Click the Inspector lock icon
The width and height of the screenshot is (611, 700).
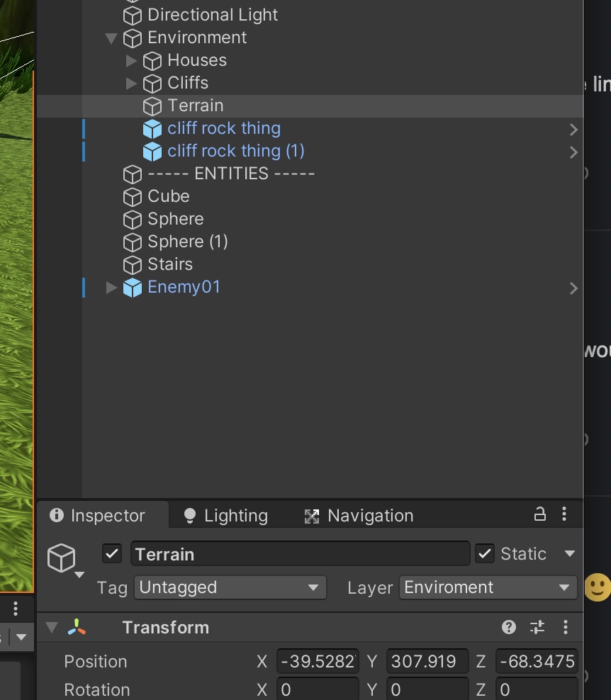pos(540,514)
